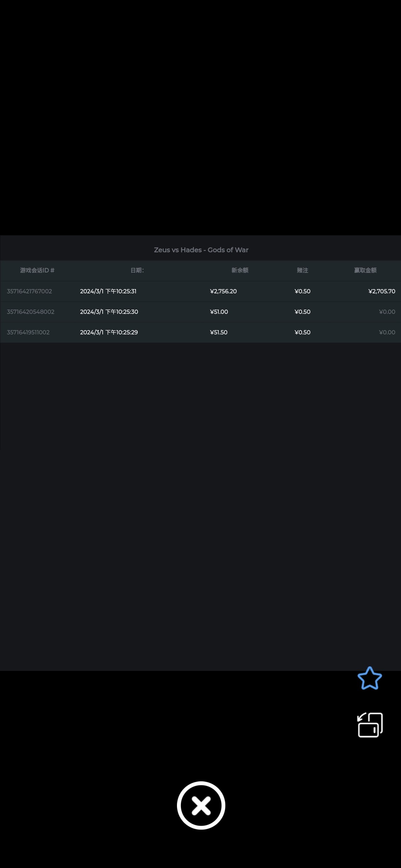The width and height of the screenshot is (401, 868).
Task: Close the game history viewer
Action: pos(201,805)
